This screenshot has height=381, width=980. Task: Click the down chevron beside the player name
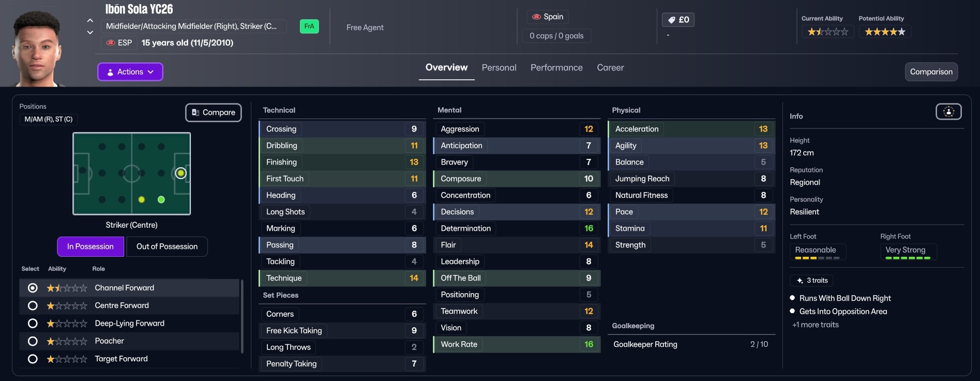(x=90, y=32)
